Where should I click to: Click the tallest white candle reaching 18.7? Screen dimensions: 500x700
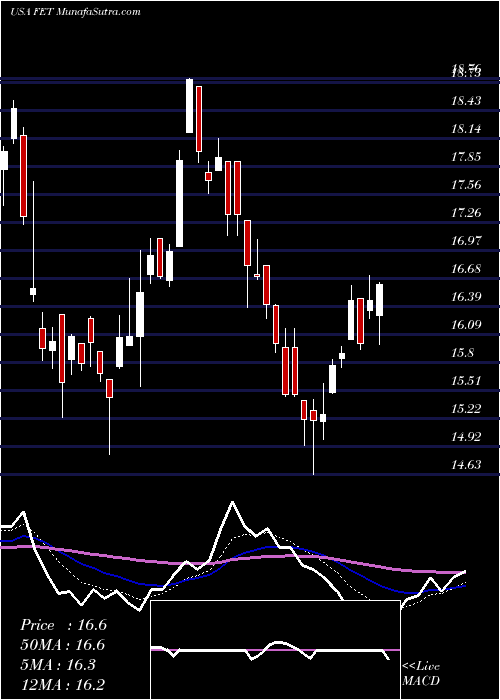190,105
